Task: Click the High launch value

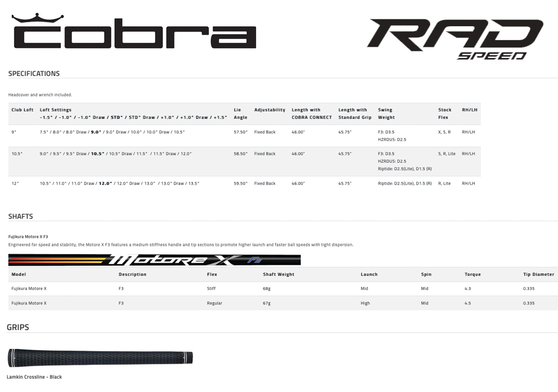Action: click(x=365, y=303)
